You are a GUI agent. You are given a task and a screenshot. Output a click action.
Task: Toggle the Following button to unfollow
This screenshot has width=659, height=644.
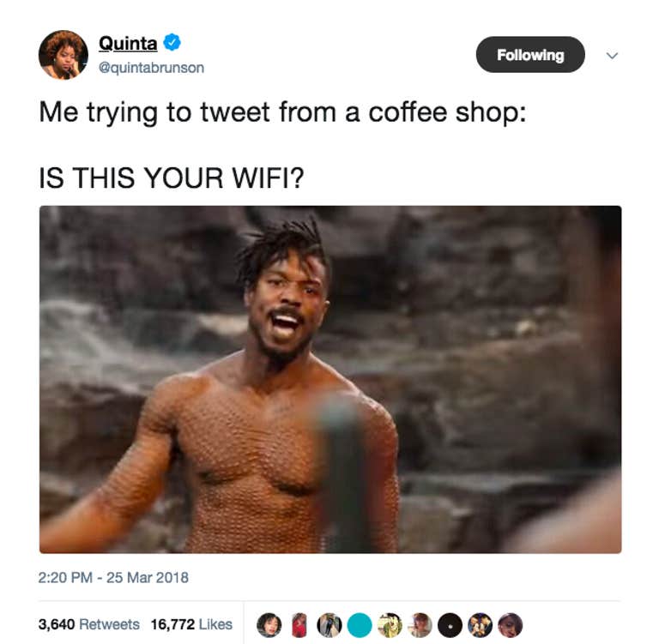click(x=530, y=55)
